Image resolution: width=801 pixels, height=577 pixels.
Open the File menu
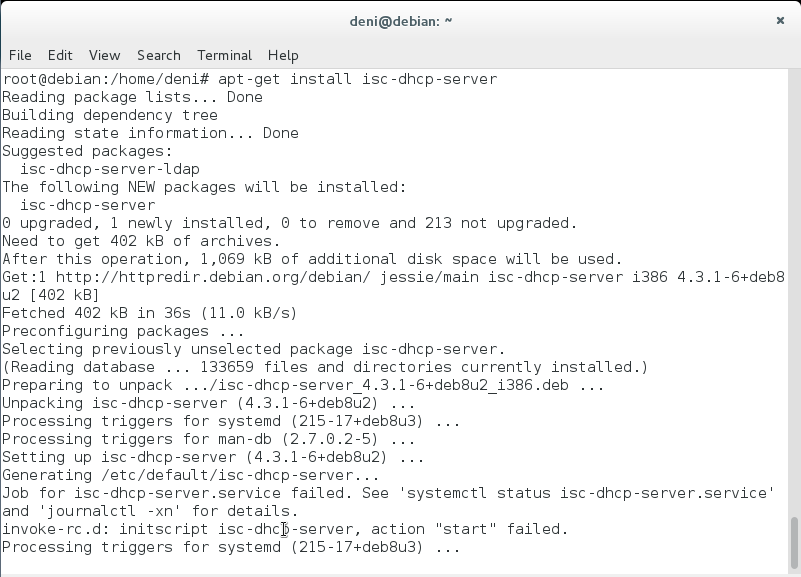click(x=20, y=55)
